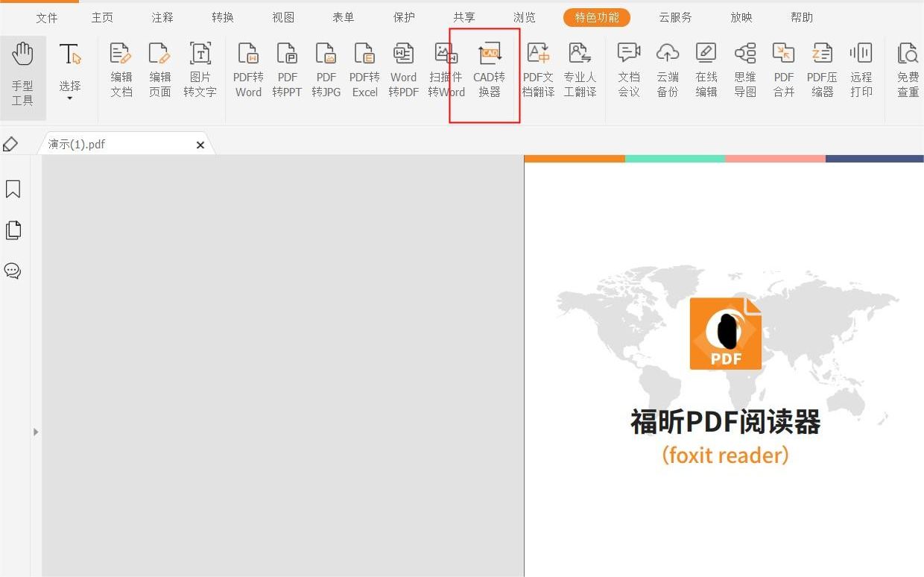
Task: Open the 帮助 (Help) tab
Action: pos(802,17)
